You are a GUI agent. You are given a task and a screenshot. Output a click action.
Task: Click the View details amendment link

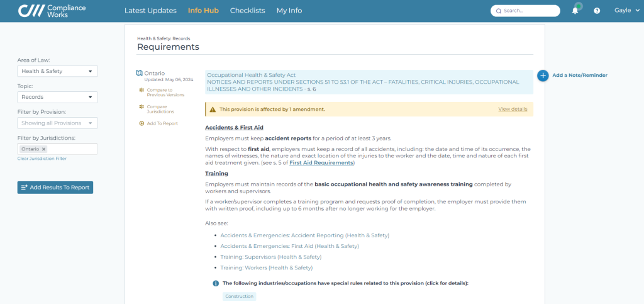click(x=513, y=109)
